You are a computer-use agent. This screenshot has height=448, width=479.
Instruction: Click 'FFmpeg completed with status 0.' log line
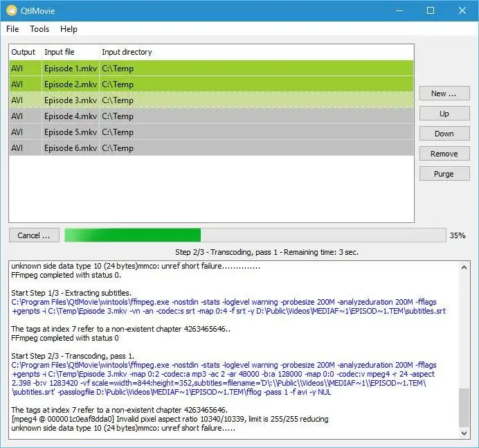pyautogui.click(x=66, y=275)
